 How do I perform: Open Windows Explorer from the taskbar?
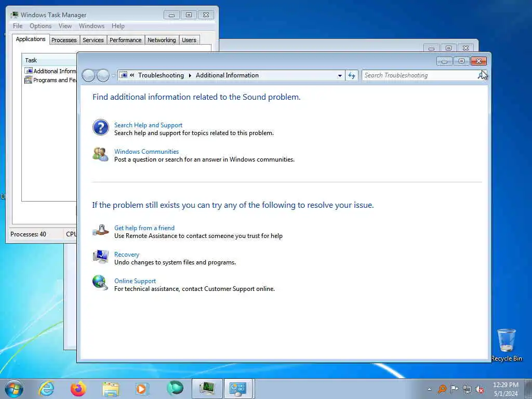(x=111, y=389)
